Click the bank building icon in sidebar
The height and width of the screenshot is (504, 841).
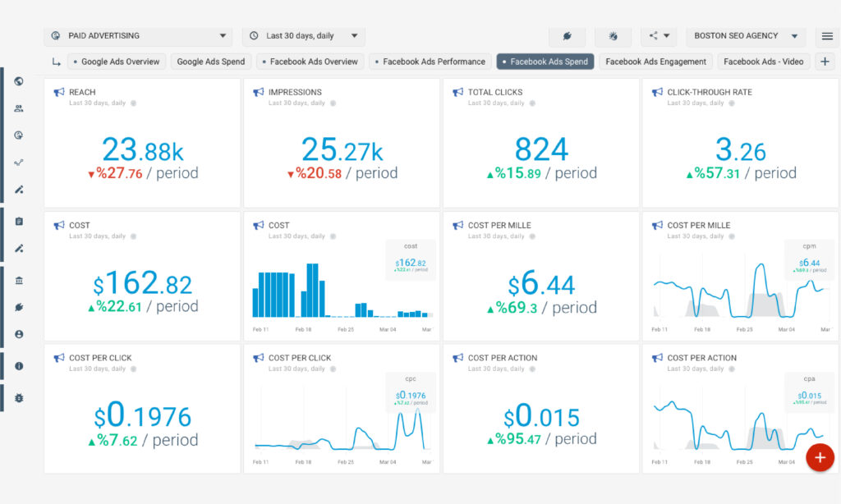19,281
